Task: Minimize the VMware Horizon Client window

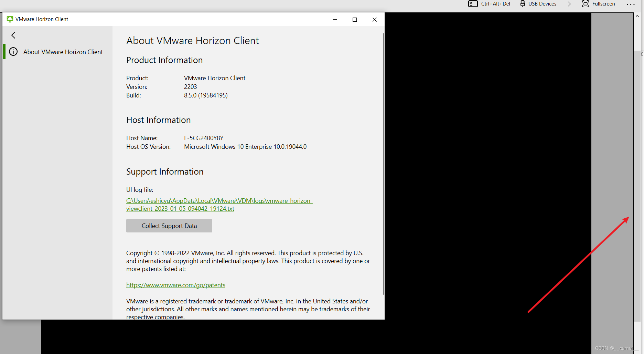Action: click(335, 19)
